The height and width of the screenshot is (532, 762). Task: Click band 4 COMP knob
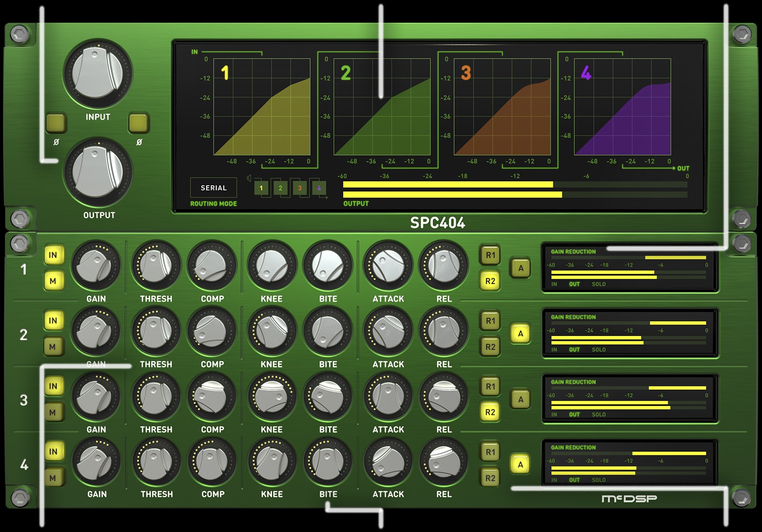click(x=212, y=462)
